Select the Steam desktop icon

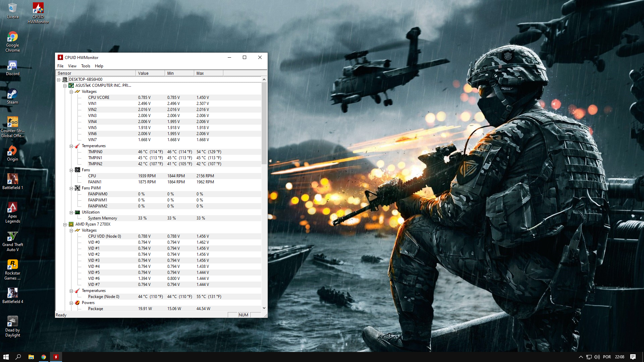tap(12, 96)
